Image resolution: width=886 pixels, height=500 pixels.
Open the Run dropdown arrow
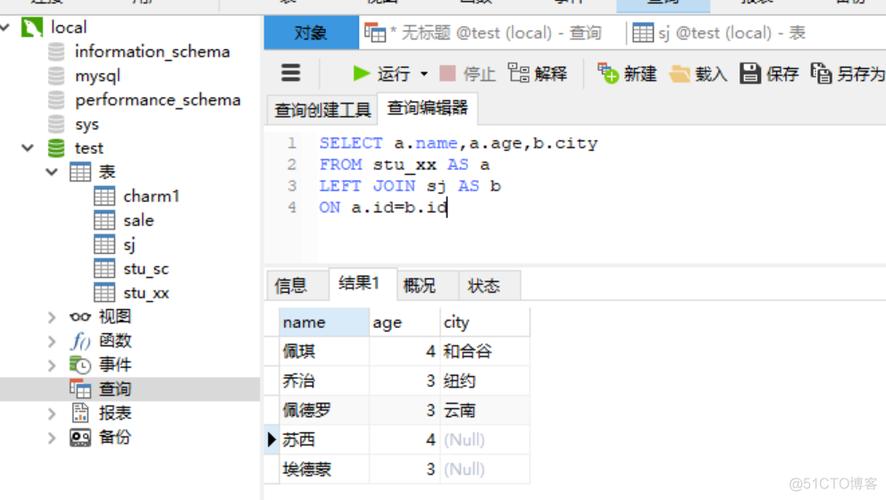point(424,74)
